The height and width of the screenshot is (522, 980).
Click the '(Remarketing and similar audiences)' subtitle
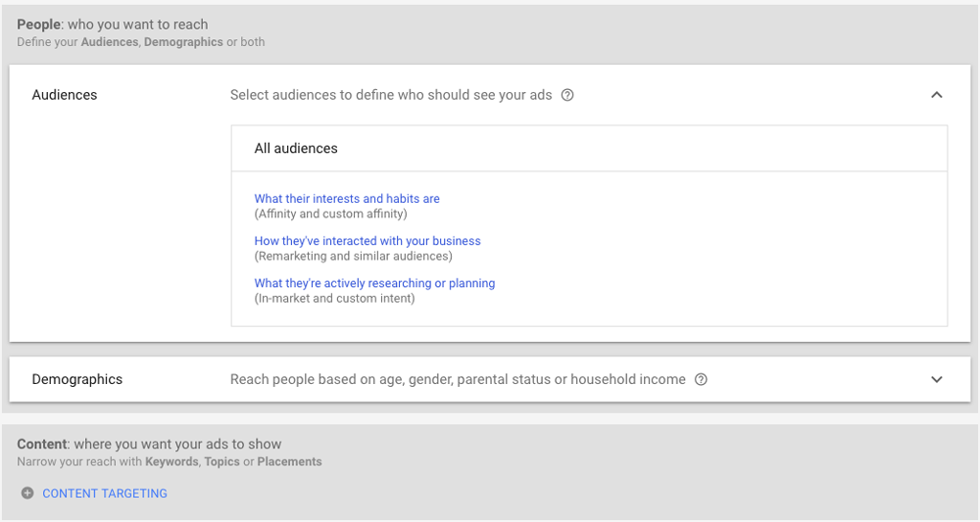point(353,257)
